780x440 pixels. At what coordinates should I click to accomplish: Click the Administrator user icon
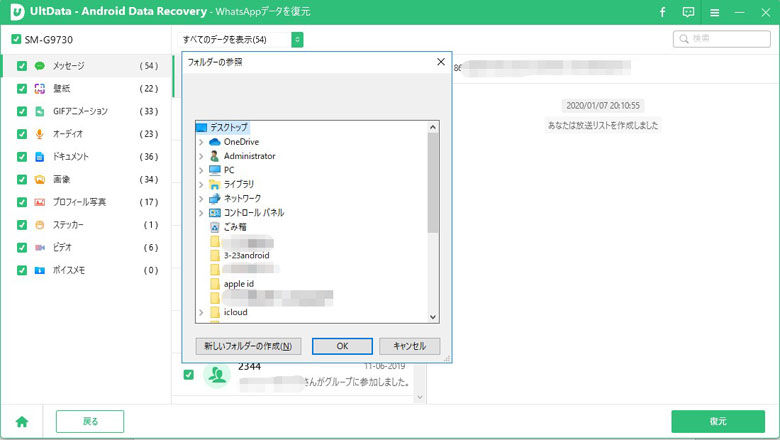(214, 156)
